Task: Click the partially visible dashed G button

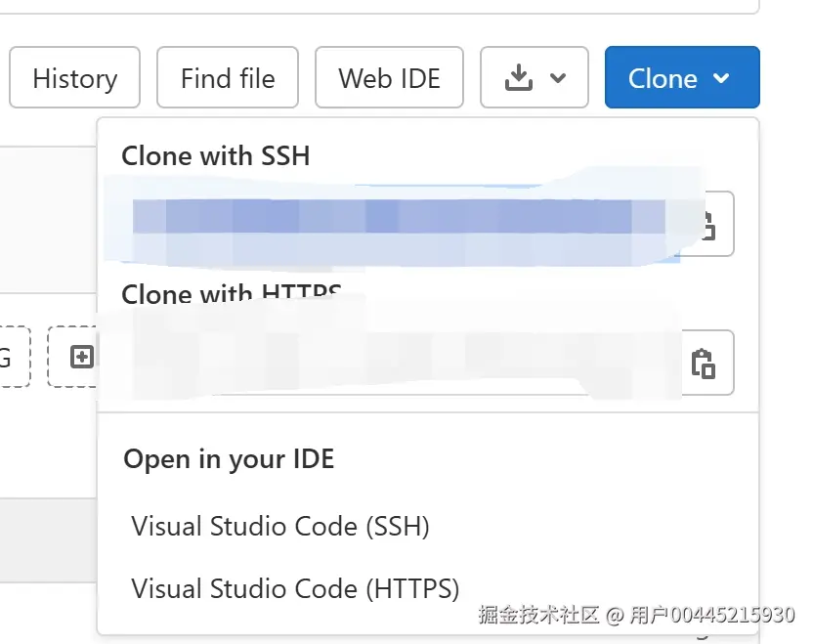Action: pos(12,357)
